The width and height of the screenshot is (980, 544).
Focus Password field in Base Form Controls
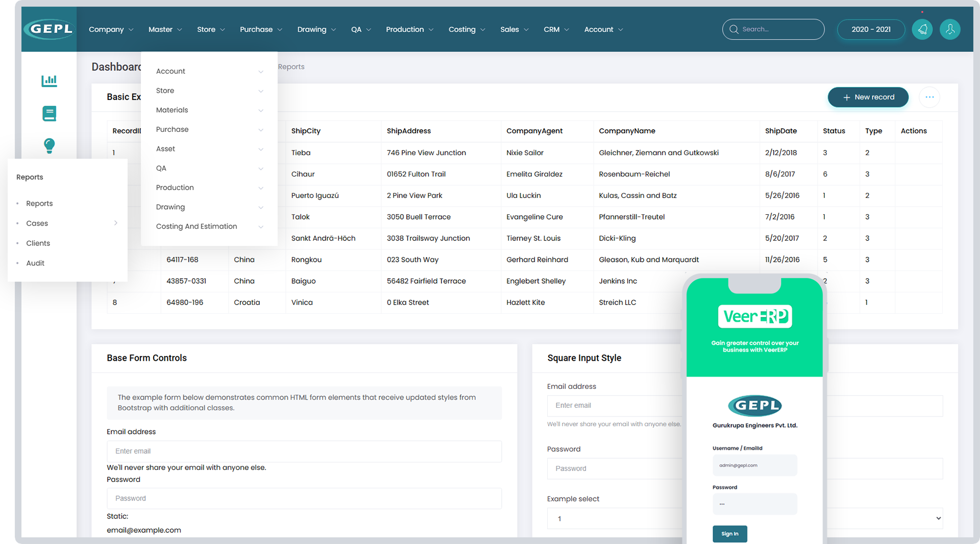click(x=304, y=498)
